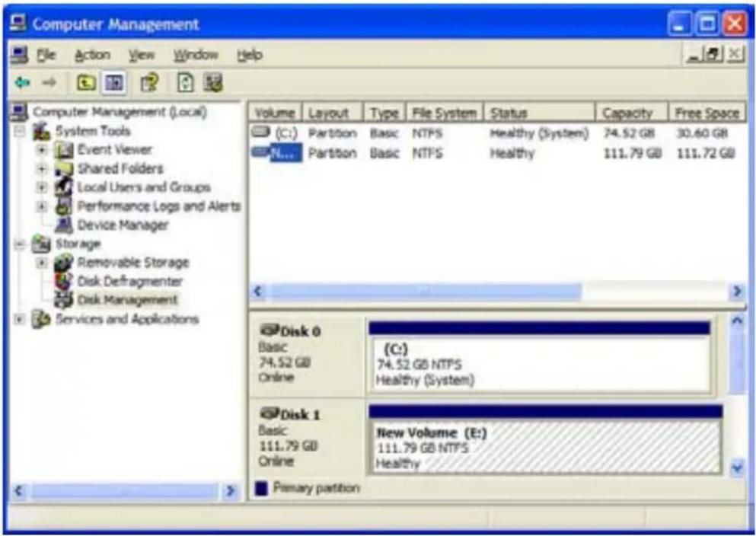Click the Back arrow toolbar icon
This screenshot has width=756, height=536.
(x=21, y=84)
